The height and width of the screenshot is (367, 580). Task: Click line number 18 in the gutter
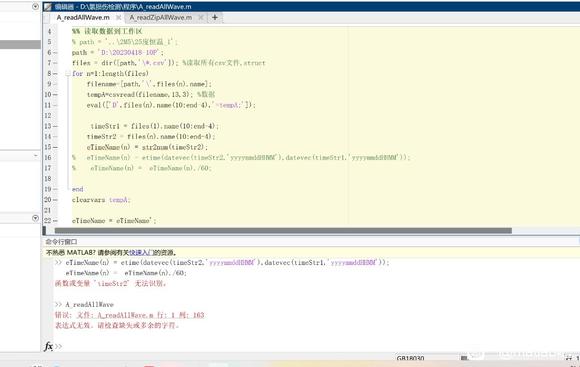click(x=48, y=179)
